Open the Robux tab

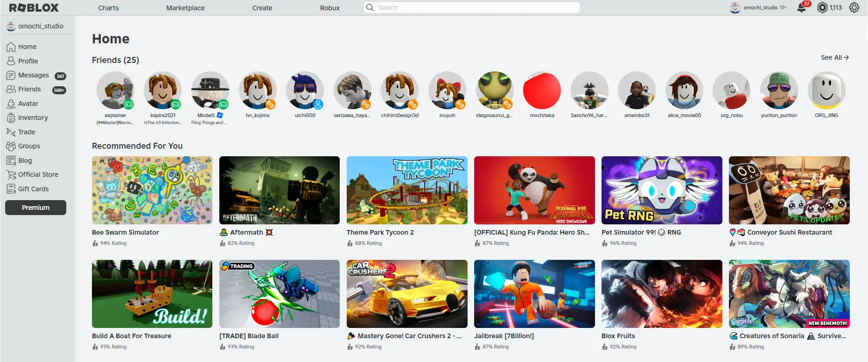click(330, 8)
